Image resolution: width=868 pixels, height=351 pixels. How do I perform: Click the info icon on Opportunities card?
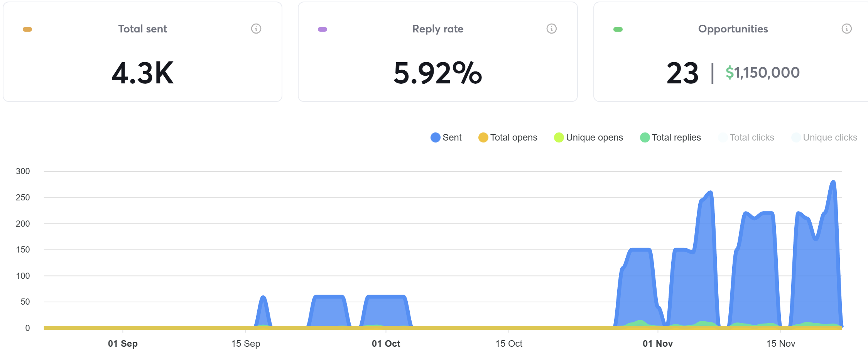[x=847, y=29]
